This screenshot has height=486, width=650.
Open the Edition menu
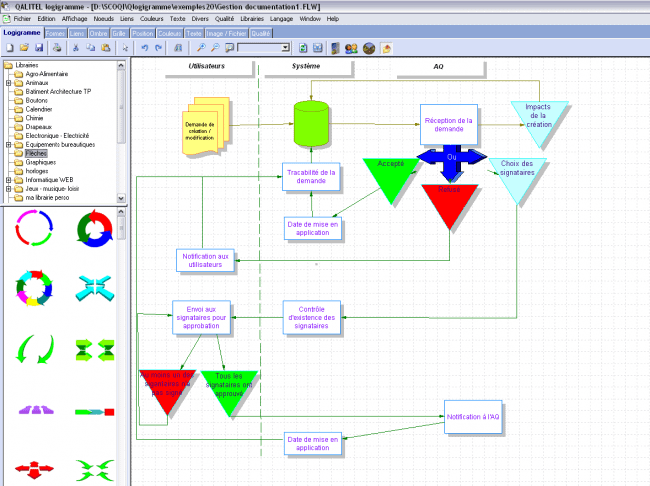[x=46, y=19]
